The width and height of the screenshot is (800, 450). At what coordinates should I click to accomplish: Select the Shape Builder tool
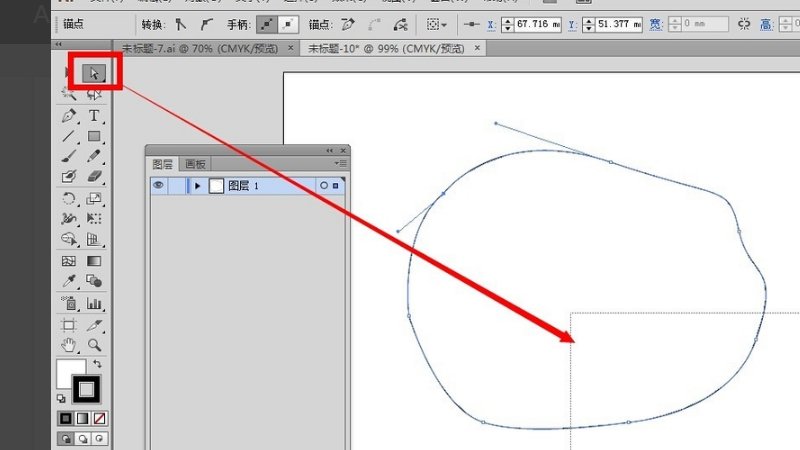point(68,239)
